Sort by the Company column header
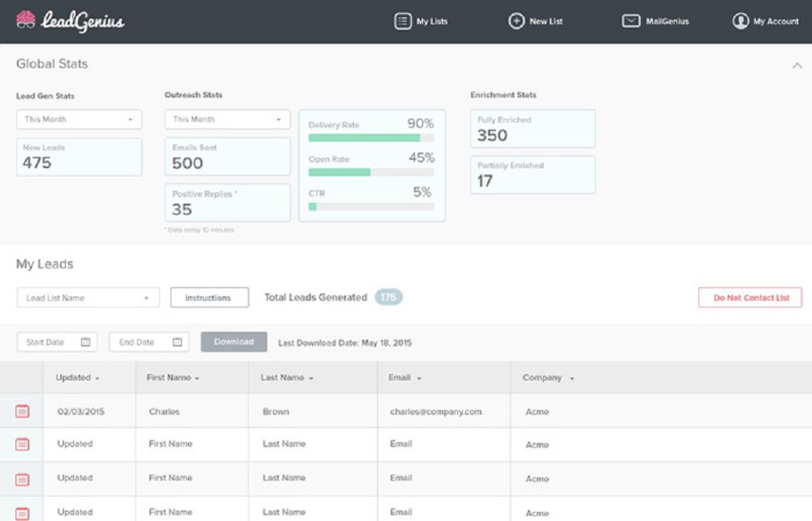Image resolution: width=812 pixels, height=521 pixels. click(548, 378)
